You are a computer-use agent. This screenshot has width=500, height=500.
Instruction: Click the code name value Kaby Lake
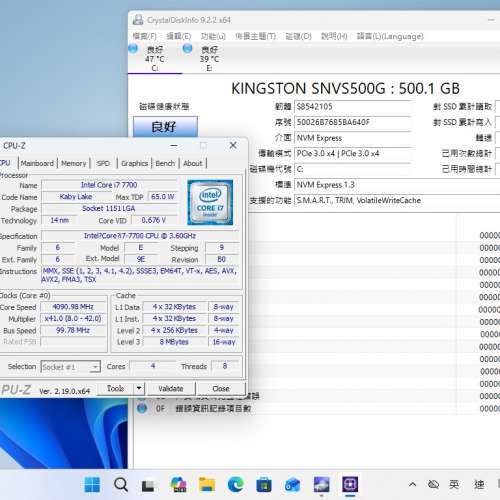point(76,197)
